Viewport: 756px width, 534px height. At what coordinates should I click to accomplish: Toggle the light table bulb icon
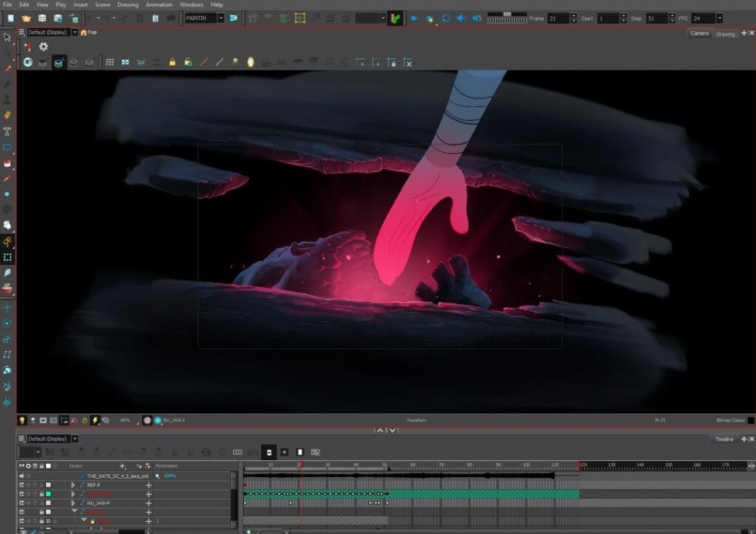coord(23,421)
